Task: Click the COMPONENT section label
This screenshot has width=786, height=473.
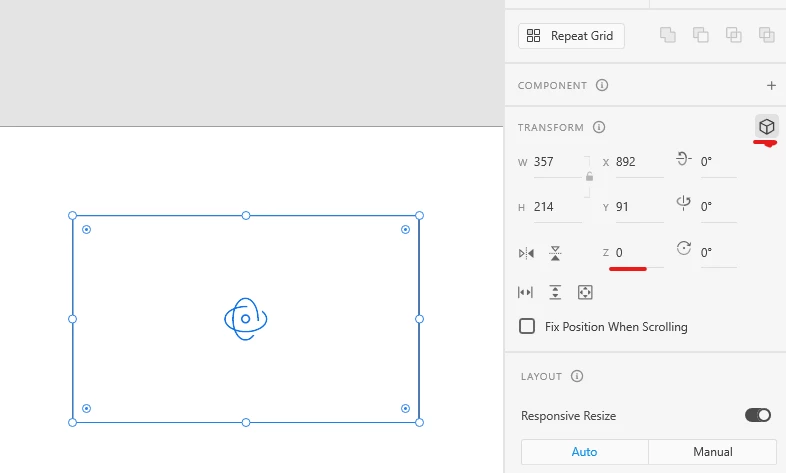Action: (x=552, y=86)
